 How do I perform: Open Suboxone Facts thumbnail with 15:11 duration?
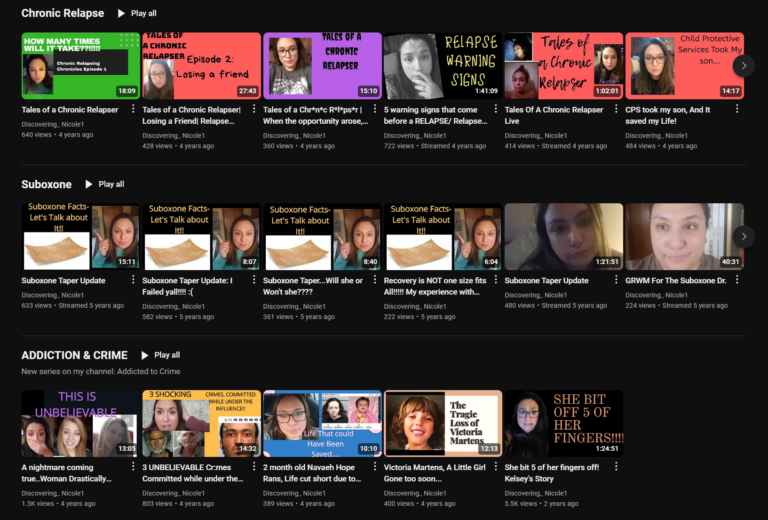81,236
